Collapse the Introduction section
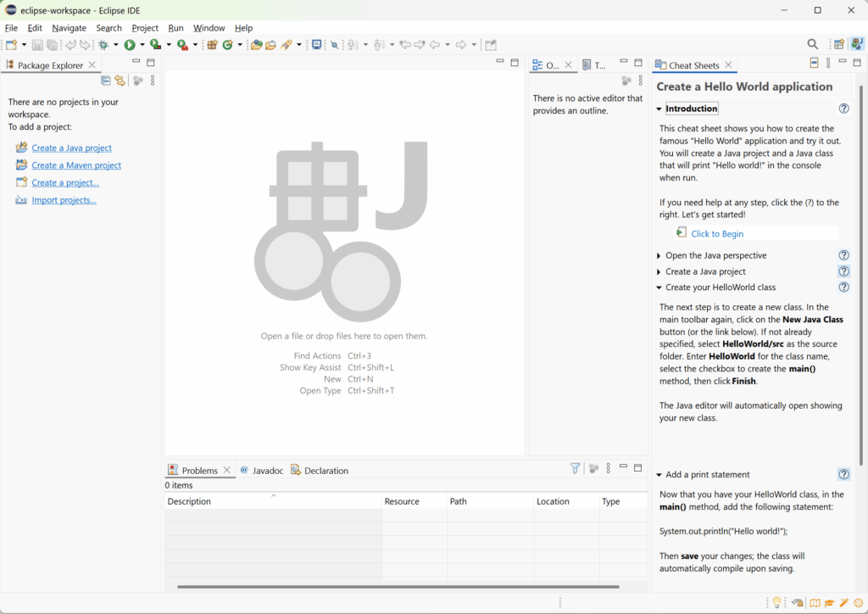Screen dimensions: 868x614 click(659, 109)
